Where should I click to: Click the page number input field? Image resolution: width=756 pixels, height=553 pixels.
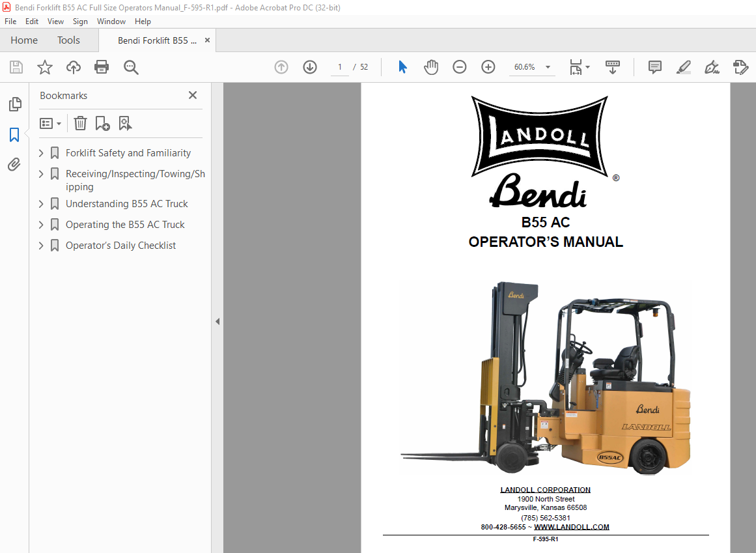coord(340,67)
